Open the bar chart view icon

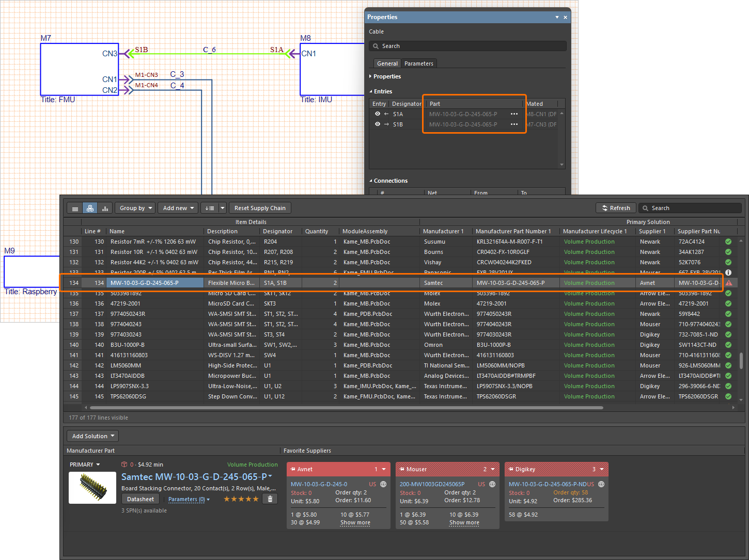pos(105,209)
